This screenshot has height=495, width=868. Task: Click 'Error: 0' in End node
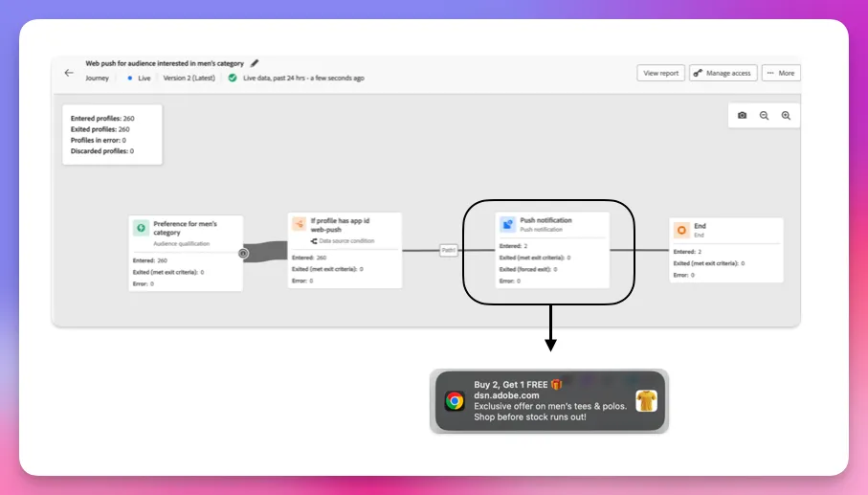point(683,275)
